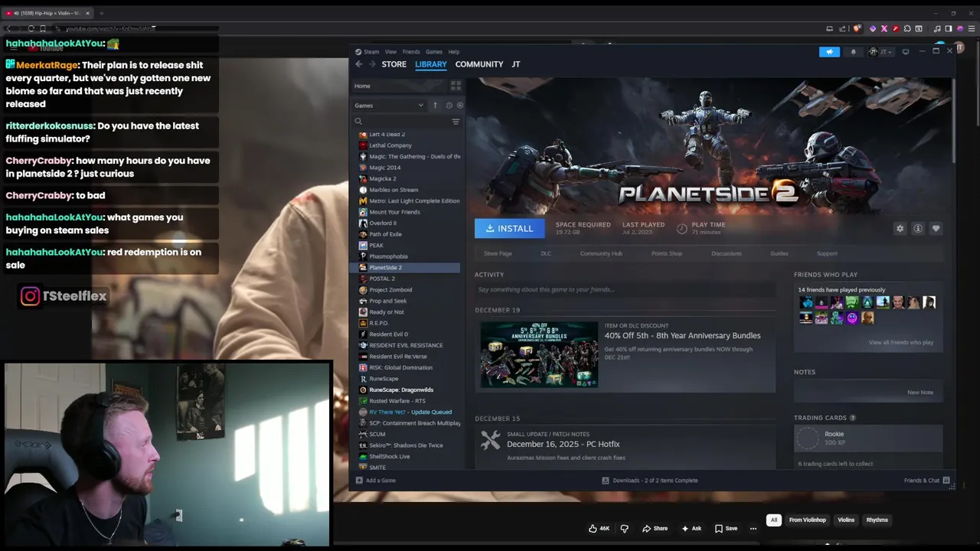The width and height of the screenshot is (980, 551).
Task: Open YouTube more actions ellipsis
Action: point(753,528)
